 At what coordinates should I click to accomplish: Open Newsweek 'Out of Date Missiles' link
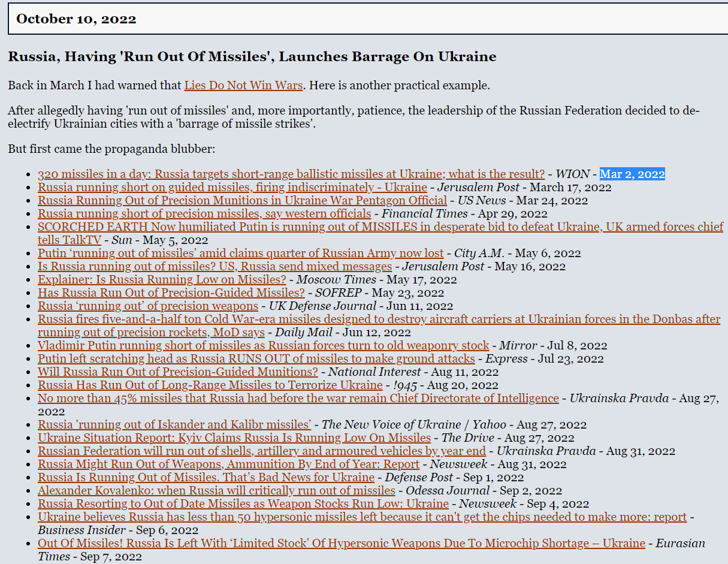[x=243, y=503]
